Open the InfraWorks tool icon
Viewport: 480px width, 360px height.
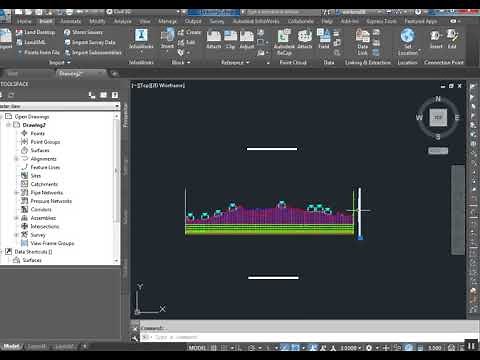141,35
